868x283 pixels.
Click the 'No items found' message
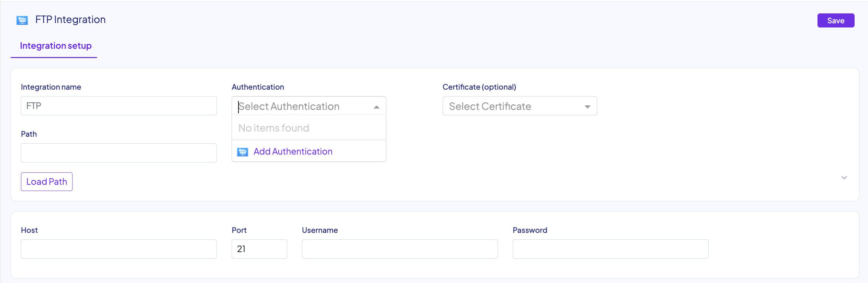pos(274,128)
